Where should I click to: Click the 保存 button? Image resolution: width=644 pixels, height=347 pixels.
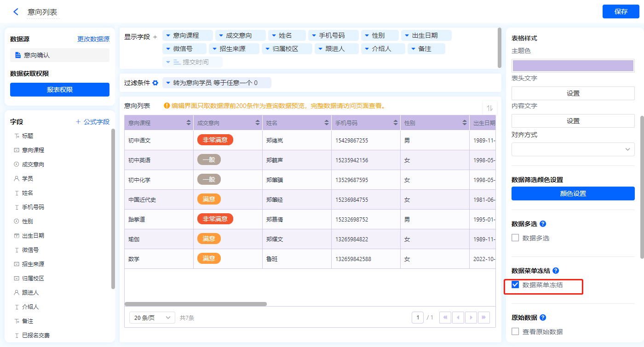[621, 11]
